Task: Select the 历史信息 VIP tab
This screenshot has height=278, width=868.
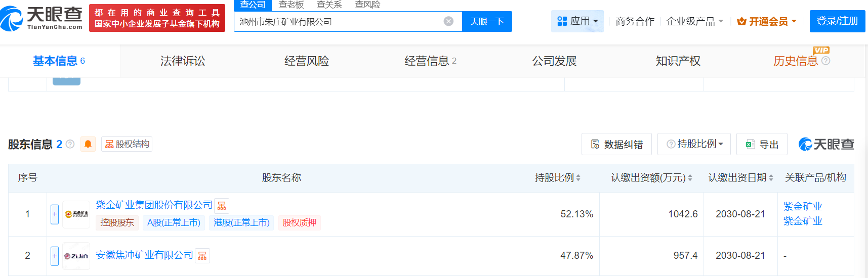Action: click(796, 61)
